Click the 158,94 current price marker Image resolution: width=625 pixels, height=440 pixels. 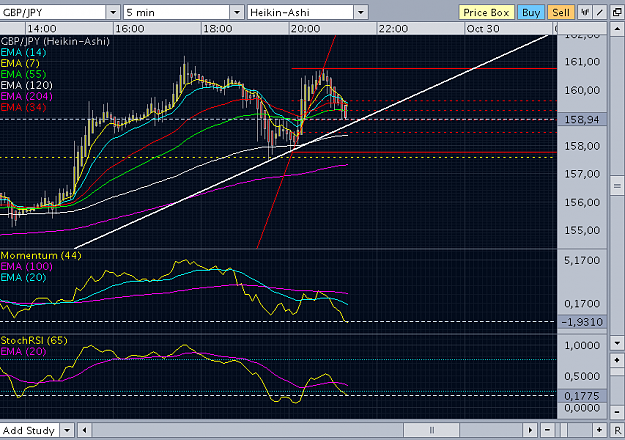[582, 119]
